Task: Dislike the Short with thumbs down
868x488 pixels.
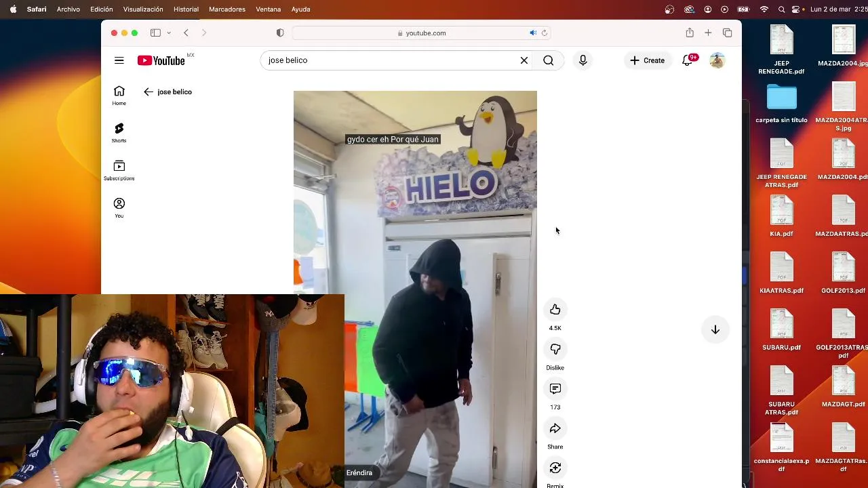Action: [x=555, y=349]
